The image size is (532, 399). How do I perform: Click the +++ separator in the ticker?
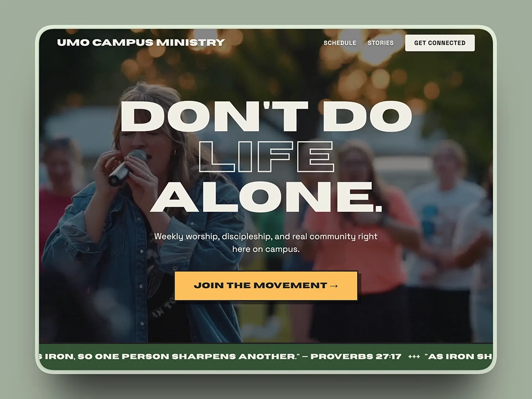point(413,356)
